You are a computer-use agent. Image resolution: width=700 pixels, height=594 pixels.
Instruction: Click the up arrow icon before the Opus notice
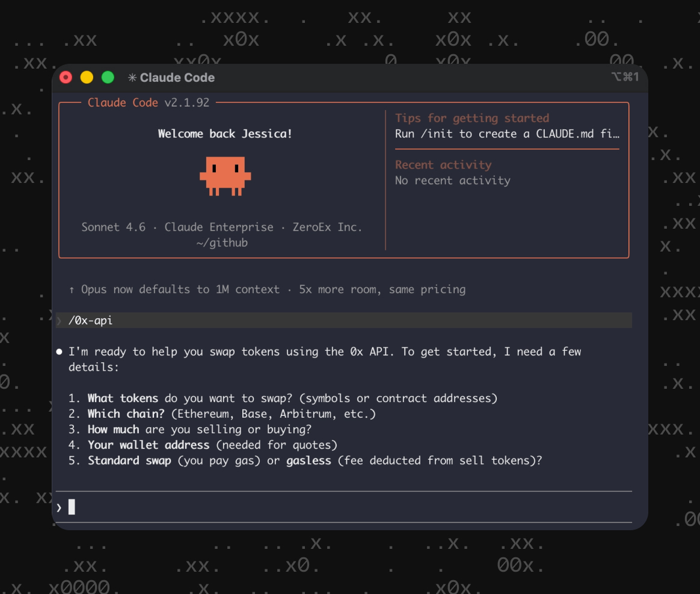72,290
